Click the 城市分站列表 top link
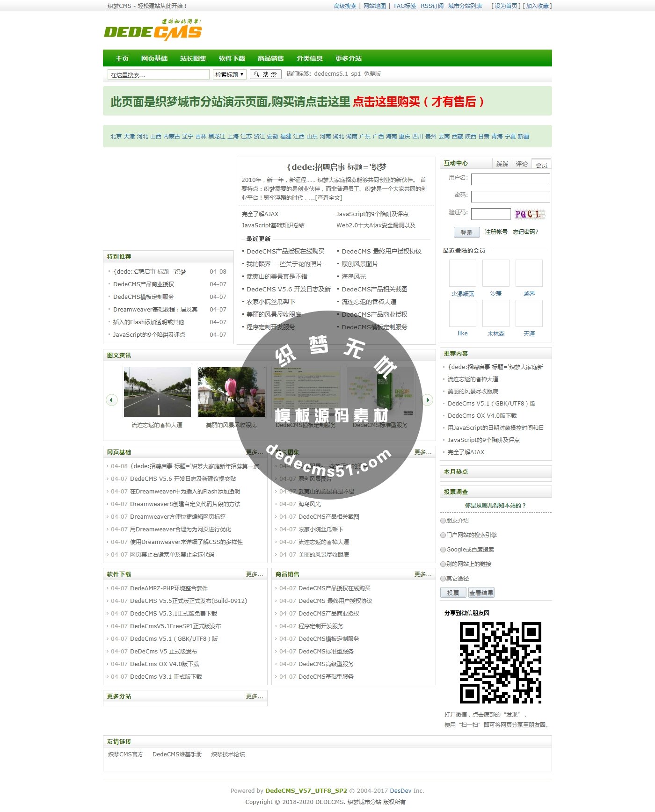This screenshot has height=812, width=655. pos(465,6)
